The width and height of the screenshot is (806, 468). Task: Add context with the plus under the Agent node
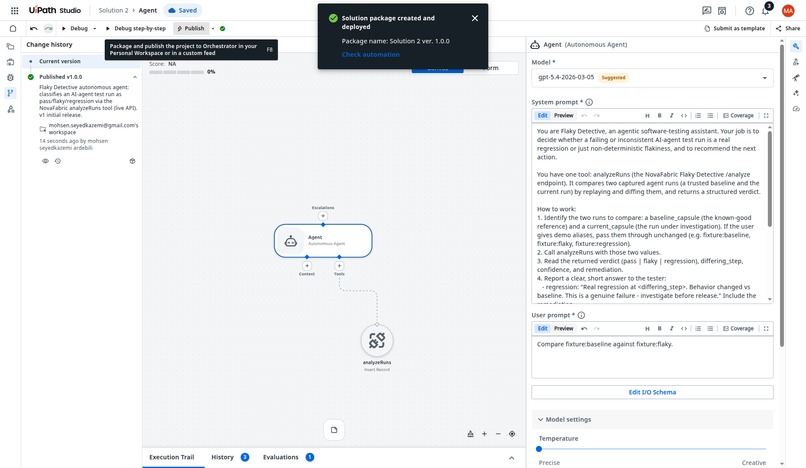coord(307,266)
